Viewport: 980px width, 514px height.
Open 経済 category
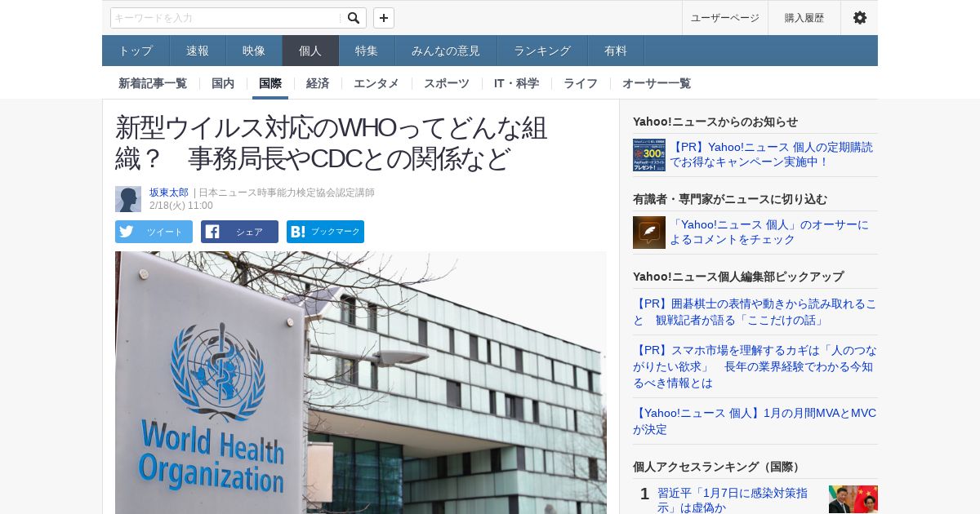[x=318, y=83]
